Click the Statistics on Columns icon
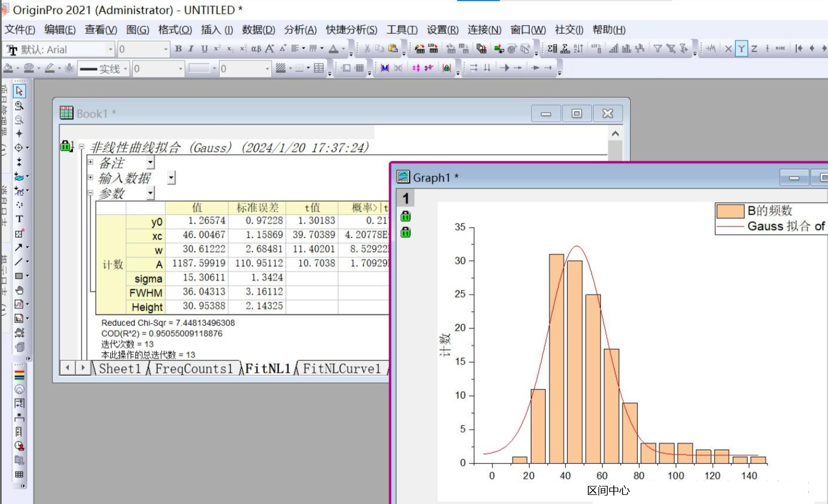Screen dimensions: 828x504 (x=552, y=49)
